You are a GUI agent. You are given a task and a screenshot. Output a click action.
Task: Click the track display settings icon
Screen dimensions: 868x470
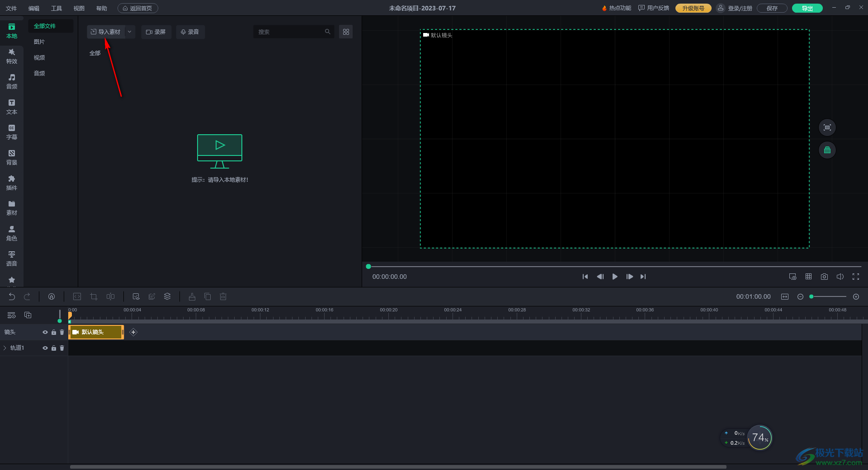[12, 315]
